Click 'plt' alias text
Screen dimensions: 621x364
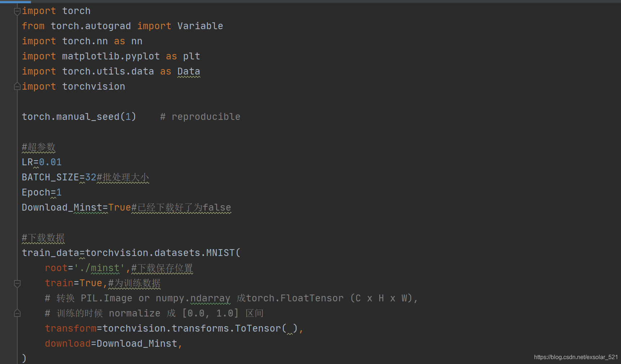191,57
